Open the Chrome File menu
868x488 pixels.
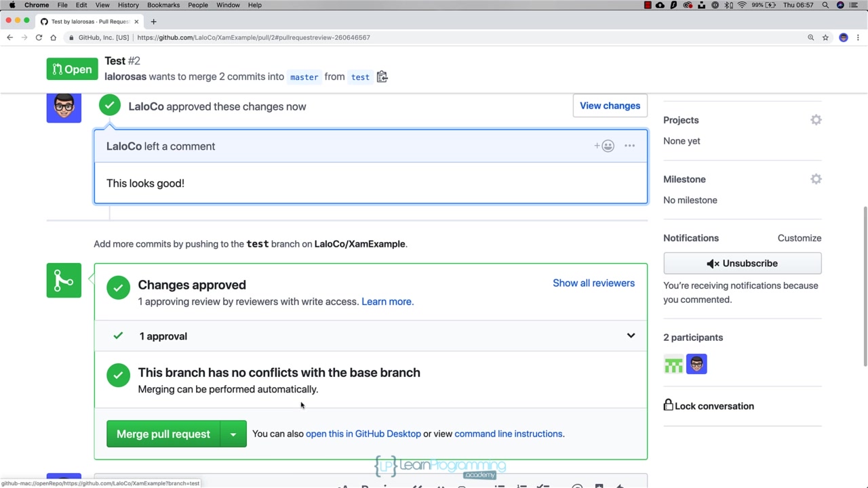pyautogui.click(x=62, y=5)
